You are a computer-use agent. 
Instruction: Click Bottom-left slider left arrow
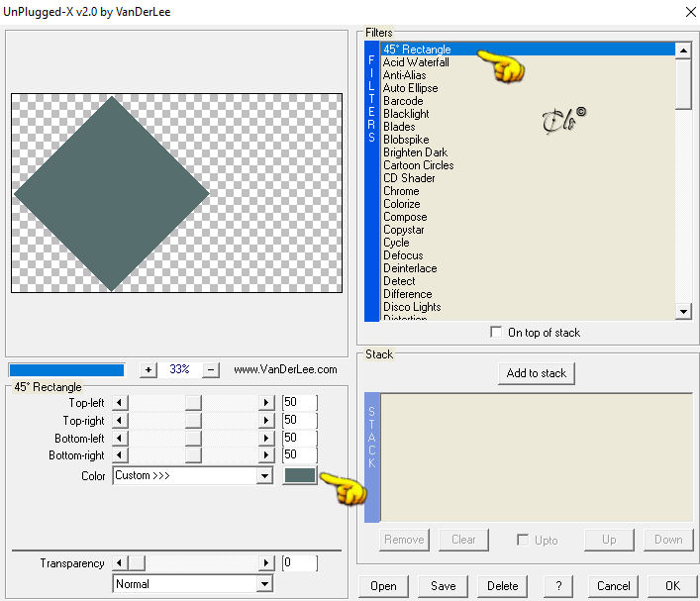[120, 438]
